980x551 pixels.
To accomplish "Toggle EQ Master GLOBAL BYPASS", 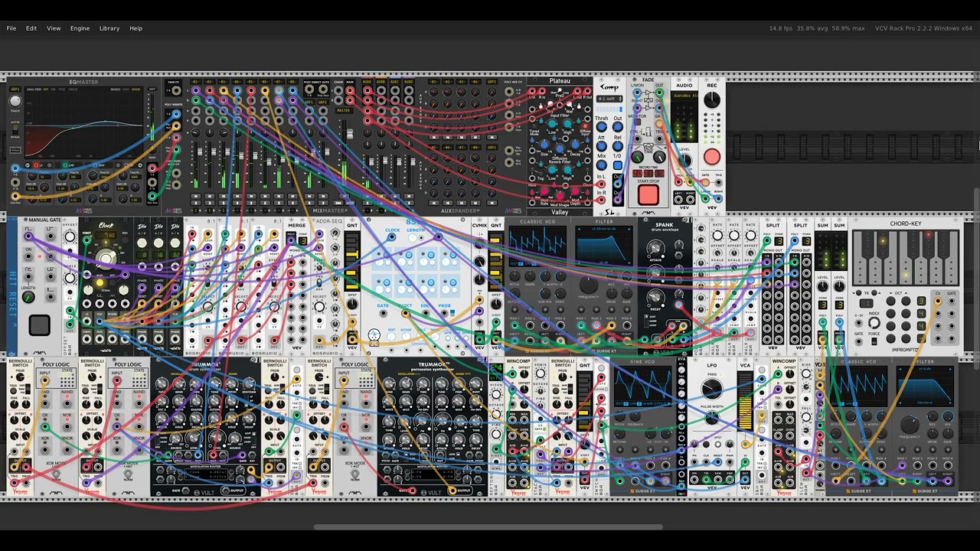I will point(15,150).
